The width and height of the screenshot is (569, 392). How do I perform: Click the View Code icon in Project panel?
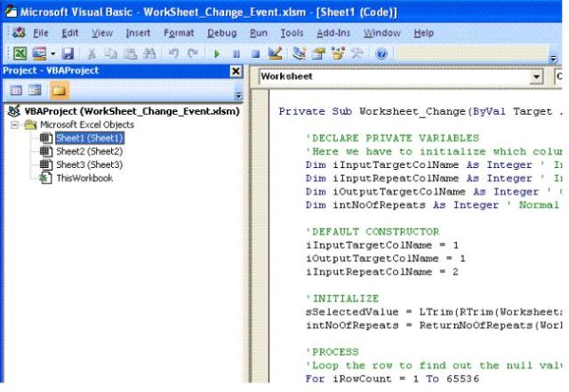tap(16, 90)
